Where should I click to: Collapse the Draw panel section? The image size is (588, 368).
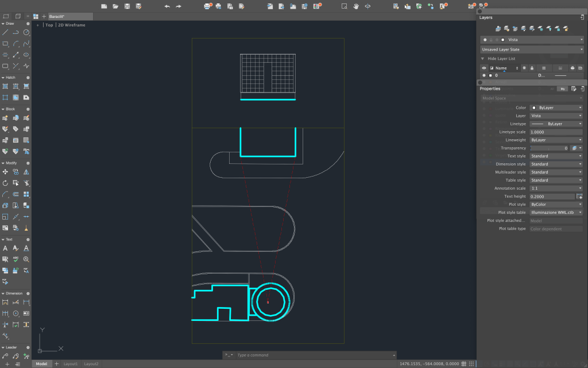(x=3, y=24)
